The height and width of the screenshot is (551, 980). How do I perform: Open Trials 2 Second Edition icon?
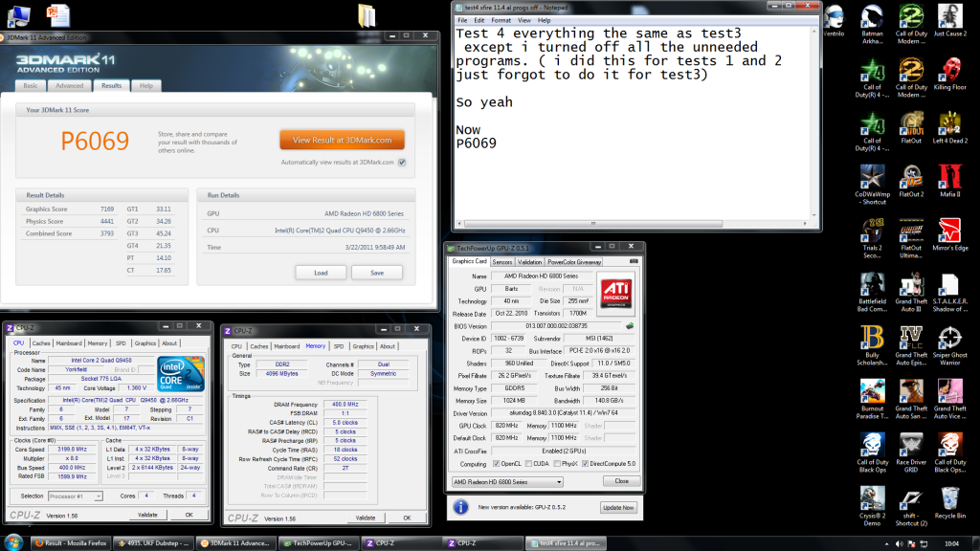tap(872, 238)
